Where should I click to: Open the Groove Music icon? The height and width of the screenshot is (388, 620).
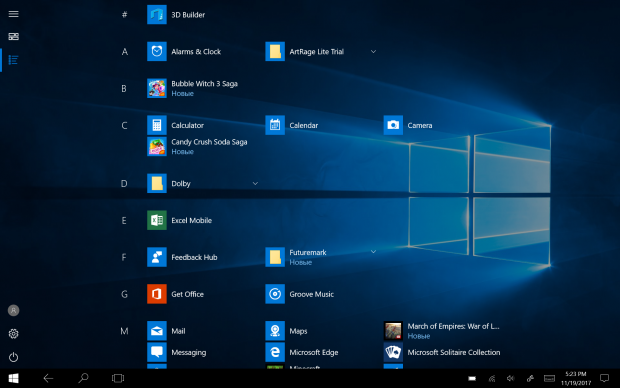tap(275, 294)
